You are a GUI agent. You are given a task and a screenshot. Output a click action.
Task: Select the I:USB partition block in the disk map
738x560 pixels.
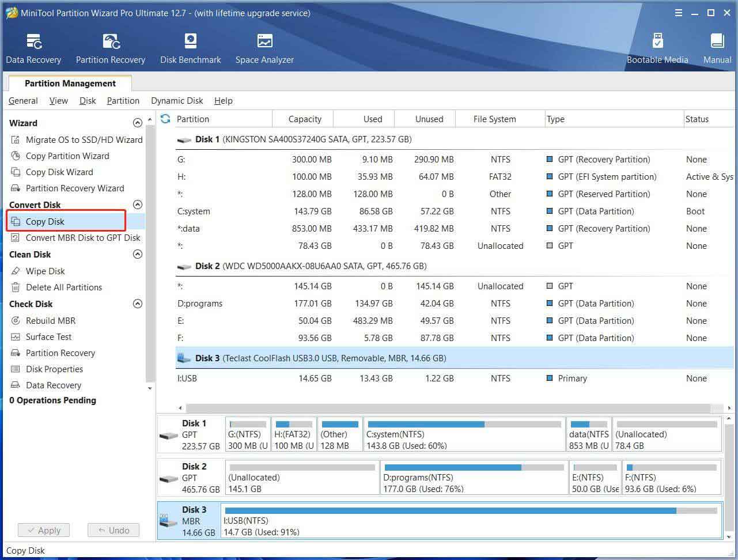471,521
